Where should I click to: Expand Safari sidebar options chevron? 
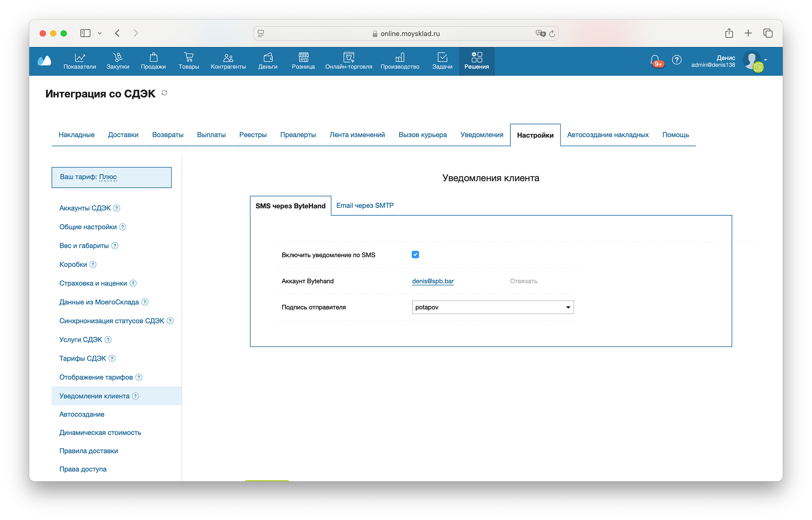tap(99, 33)
